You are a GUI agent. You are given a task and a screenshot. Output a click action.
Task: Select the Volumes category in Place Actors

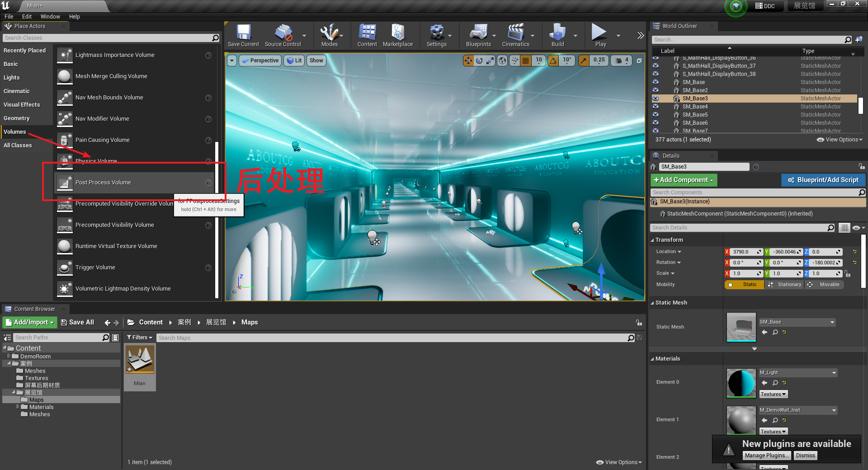point(14,132)
